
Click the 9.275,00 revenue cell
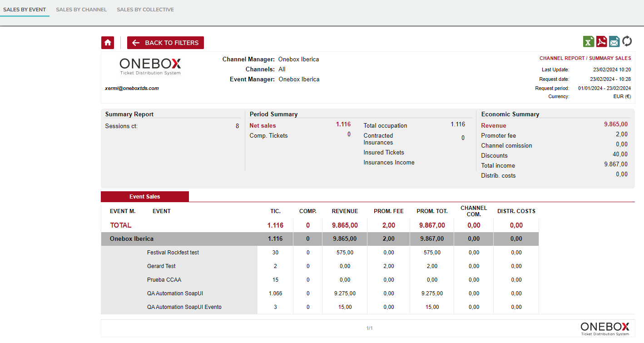click(345, 293)
